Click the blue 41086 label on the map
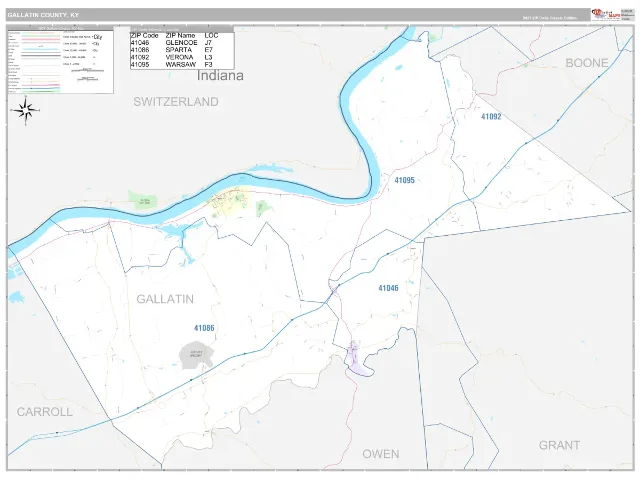 [x=204, y=328]
